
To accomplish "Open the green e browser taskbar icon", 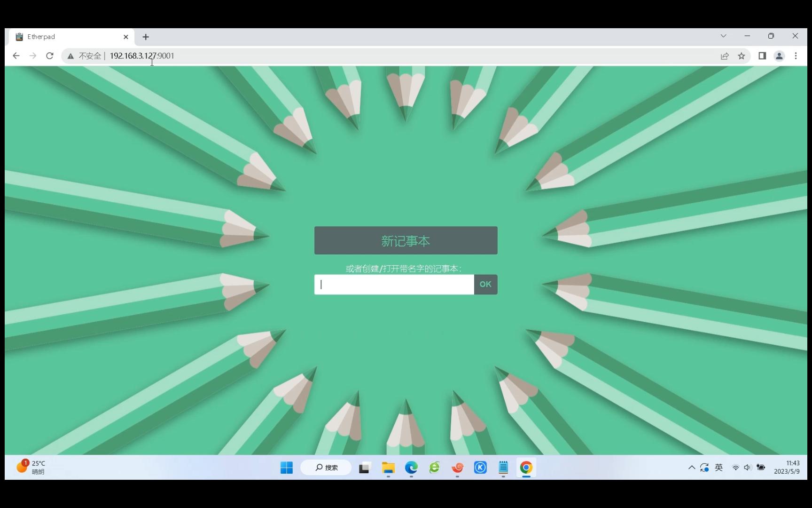I will pos(434,468).
